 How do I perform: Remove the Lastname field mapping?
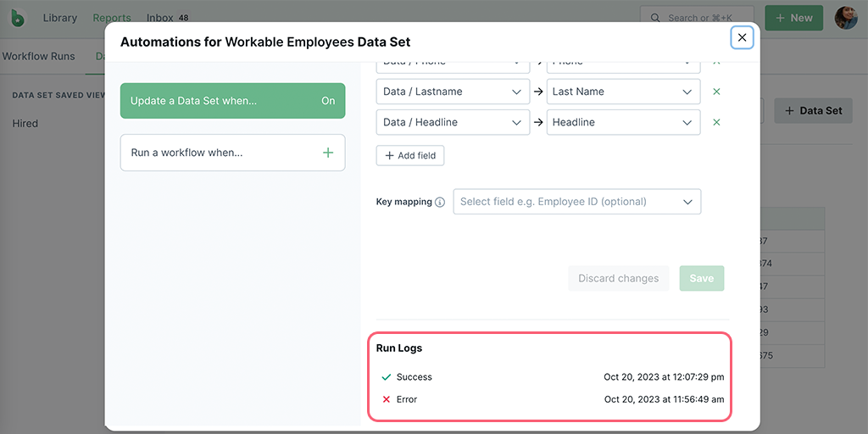716,92
